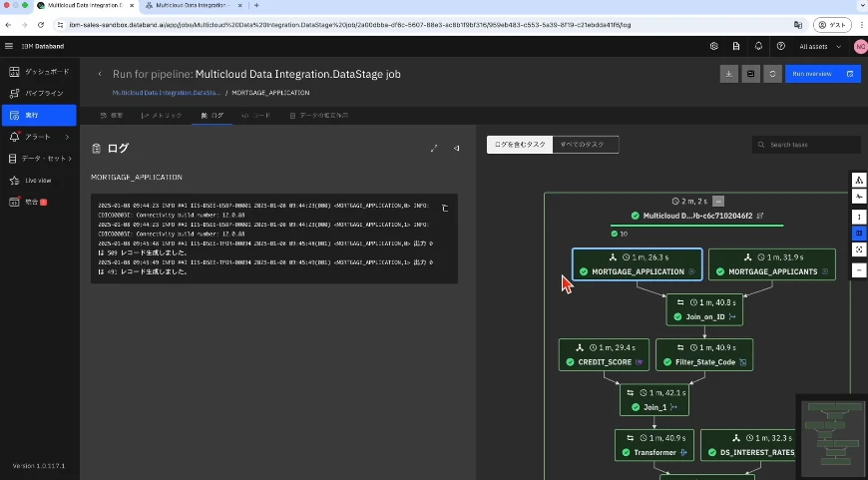Open the hamburger navigation menu
The image size is (868, 480).
9,47
